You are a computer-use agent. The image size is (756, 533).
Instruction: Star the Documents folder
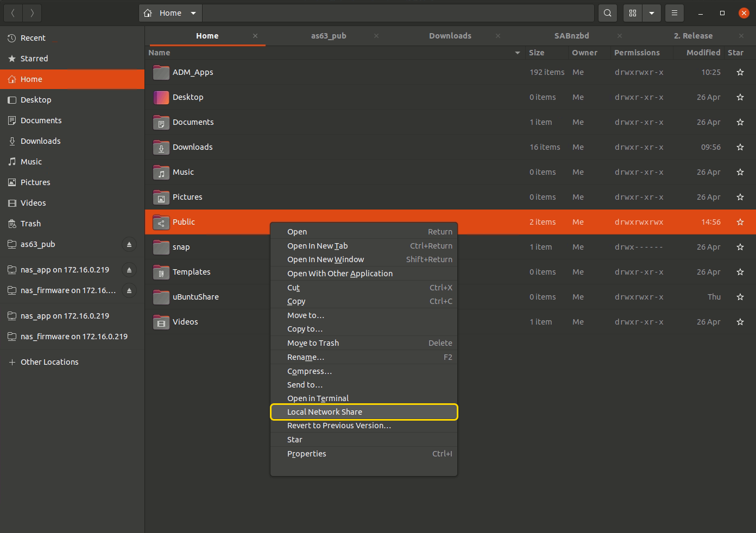pos(740,122)
